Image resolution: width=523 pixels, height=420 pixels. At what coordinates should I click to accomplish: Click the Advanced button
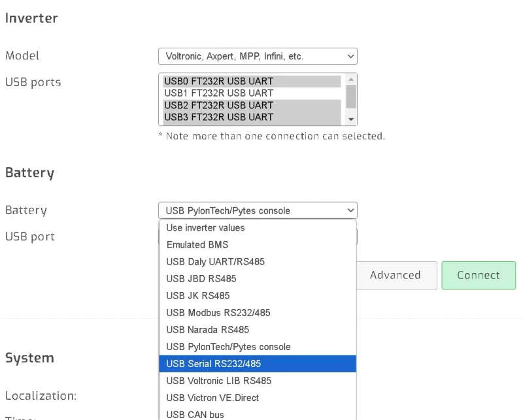(x=396, y=276)
